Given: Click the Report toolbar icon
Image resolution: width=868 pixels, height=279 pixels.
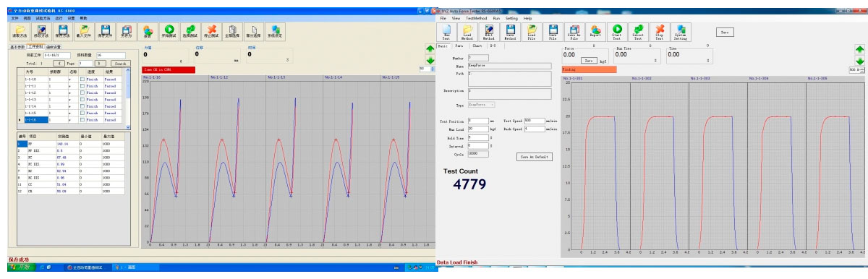Looking at the screenshot, I should [595, 33].
